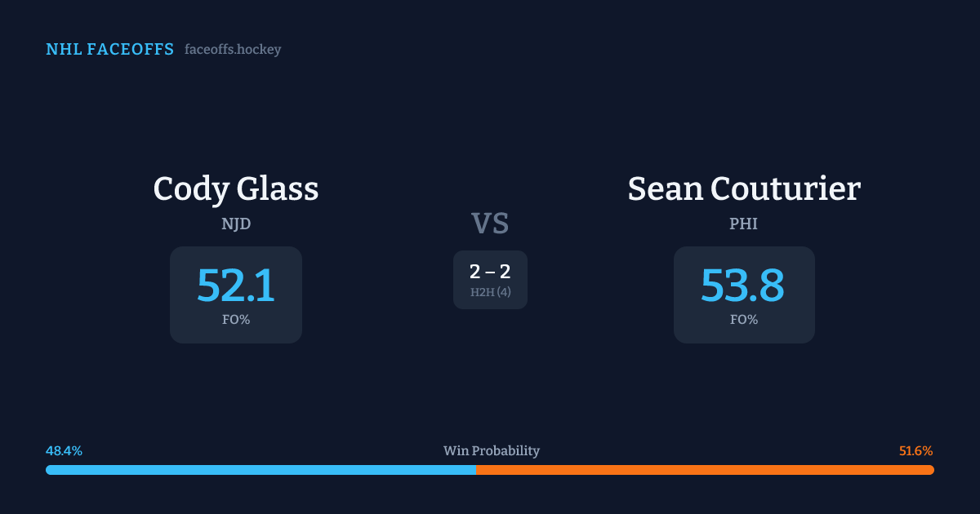Viewport: 980px width, 514px height.
Task: Click the PHI team abbreviation
Action: (x=744, y=224)
